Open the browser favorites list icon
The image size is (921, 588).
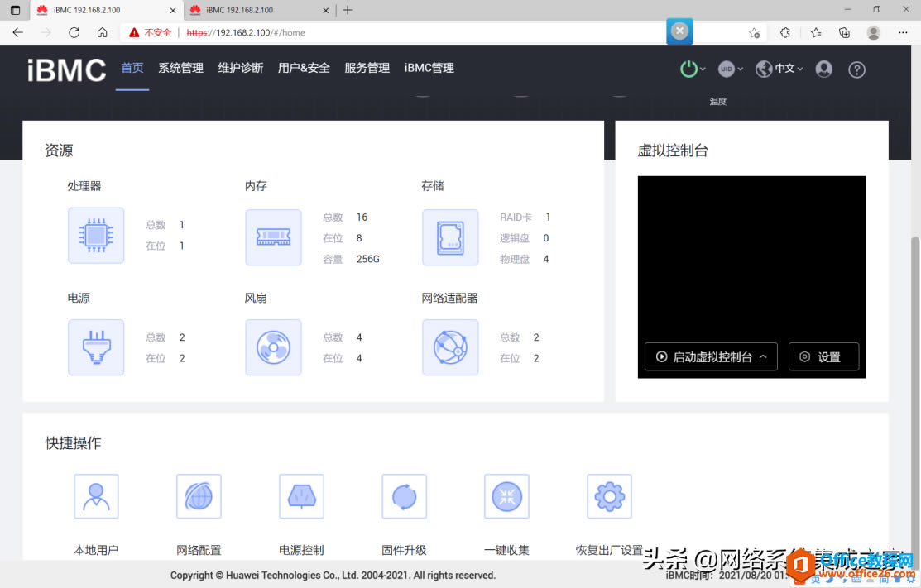[816, 33]
